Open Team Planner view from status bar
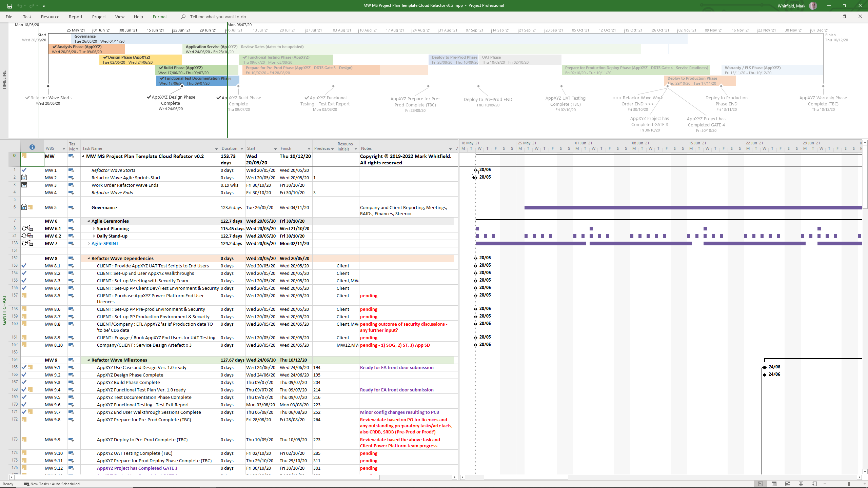Viewport: 868px width, 488px height. tap(788, 484)
